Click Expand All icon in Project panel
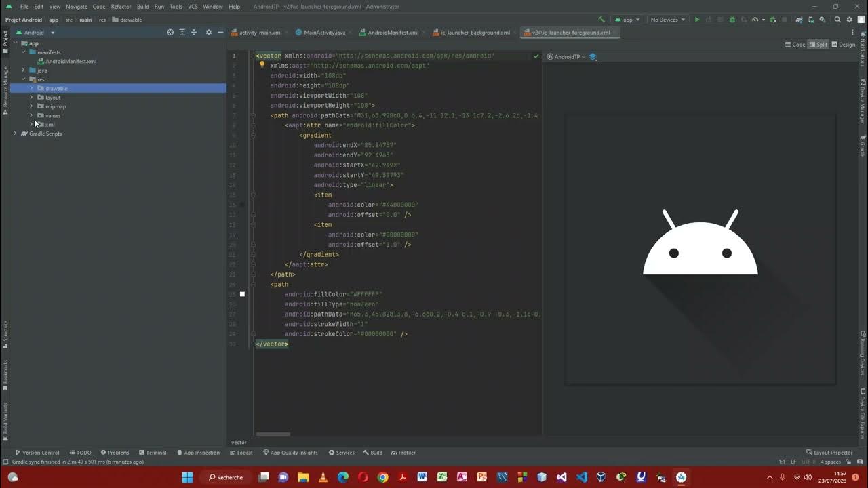Screen dimensions: 868x488 (x=182, y=32)
